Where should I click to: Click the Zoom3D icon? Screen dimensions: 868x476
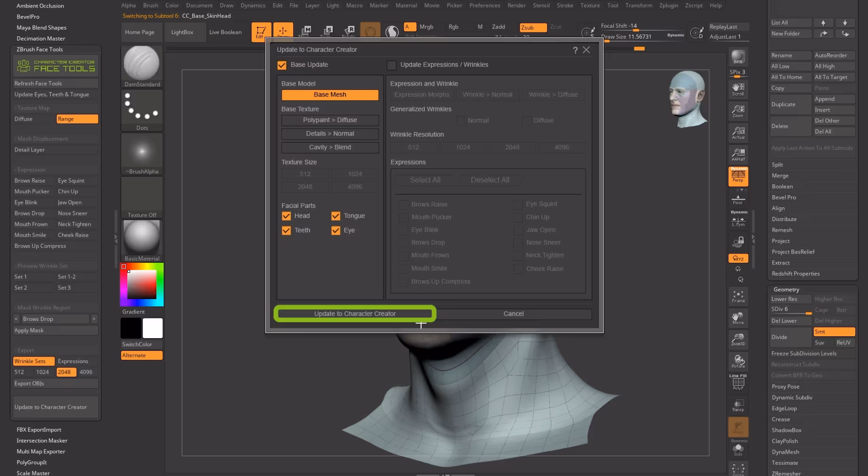click(738, 340)
